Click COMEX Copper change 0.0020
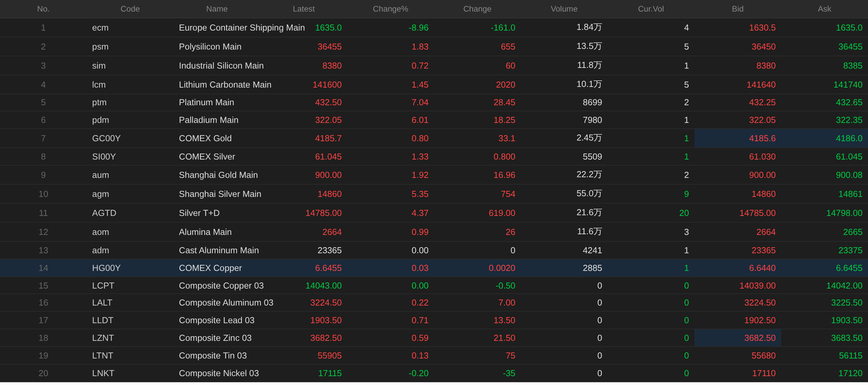The image size is (868, 387). [502, 268]
